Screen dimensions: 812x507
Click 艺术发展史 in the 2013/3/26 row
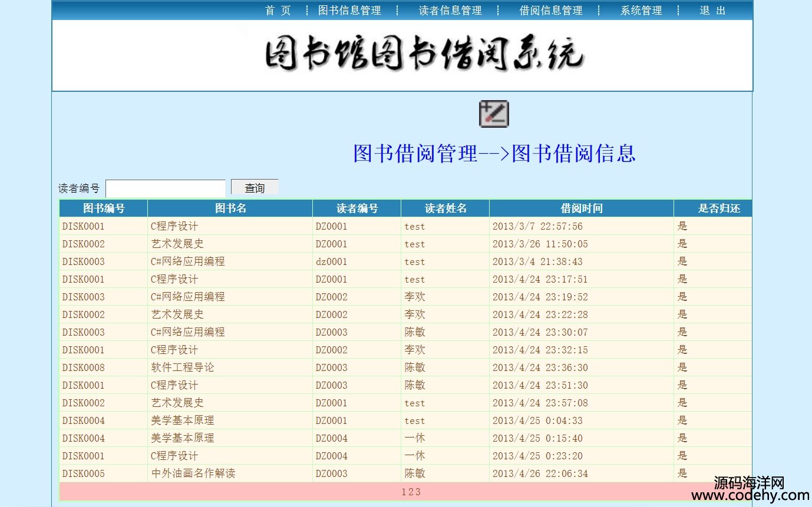177,244
